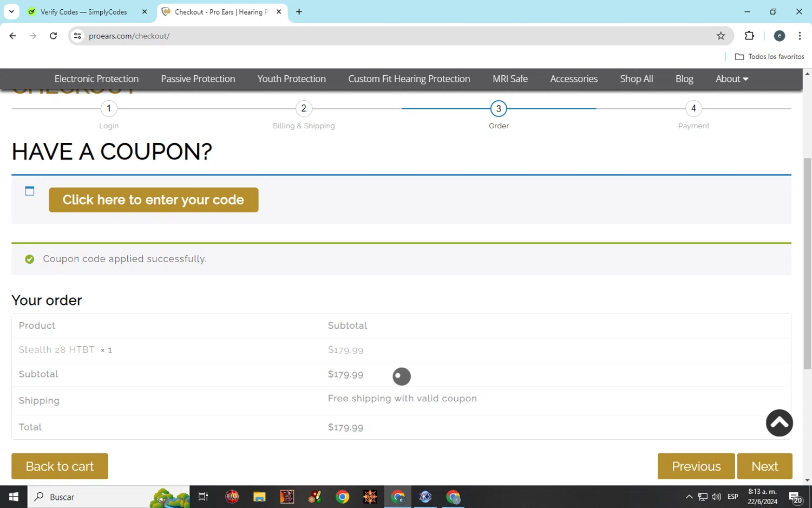Click the browser back arrow
This screenshot has width=812, height=508.
coord(13,36)
